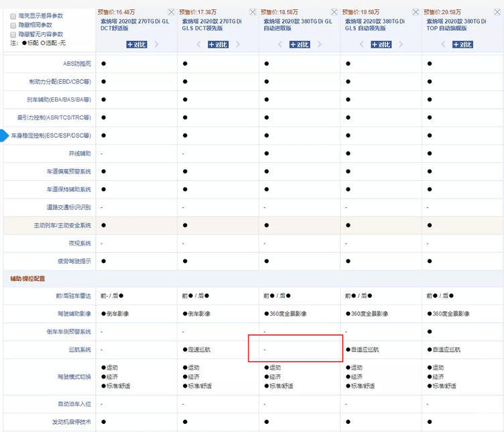Add 16.48万 270TGDi GL DCT舒适版 to 对比
Image resolution: width=504 pixels, height=432 pixels.
(137, 45)
